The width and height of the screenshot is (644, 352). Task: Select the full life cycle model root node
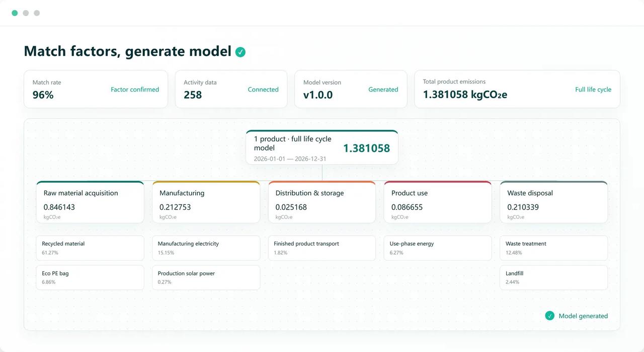click(322, 147)
